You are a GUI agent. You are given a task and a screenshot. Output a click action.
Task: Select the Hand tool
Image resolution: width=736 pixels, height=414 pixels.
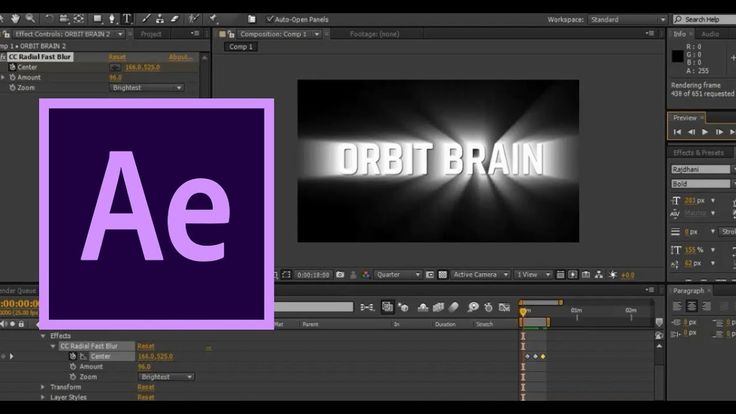15,19
